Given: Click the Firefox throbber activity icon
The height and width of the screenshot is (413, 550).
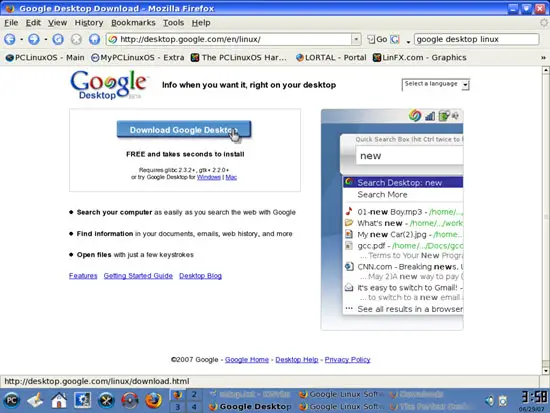Looking at the screenshot, I should [544, 23].
